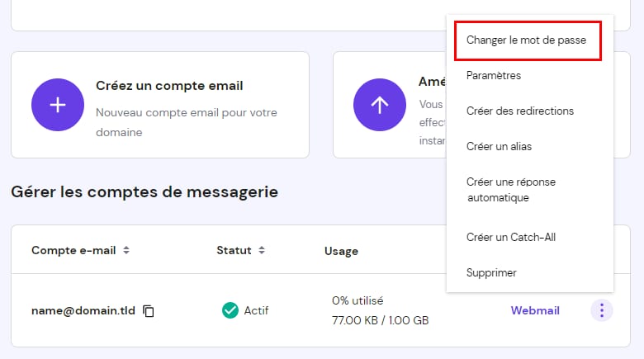Copy the name@domain.tld address with copy icon

click(x=149, y=311)
